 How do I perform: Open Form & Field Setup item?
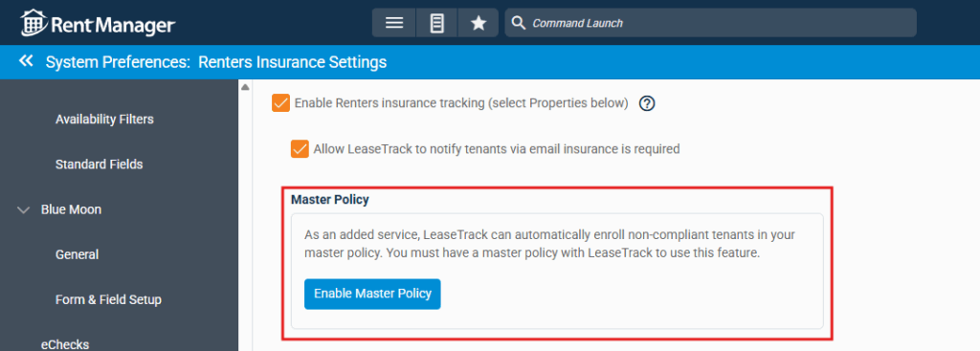(109, 299)
